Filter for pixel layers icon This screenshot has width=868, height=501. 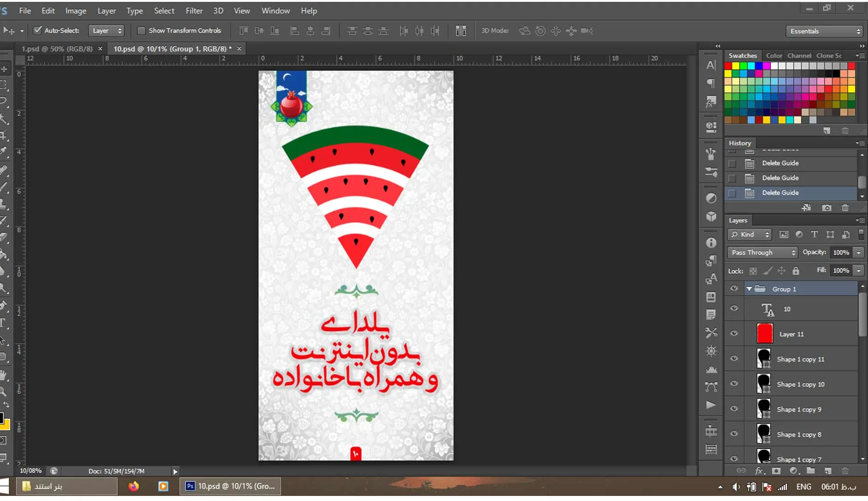784,235
